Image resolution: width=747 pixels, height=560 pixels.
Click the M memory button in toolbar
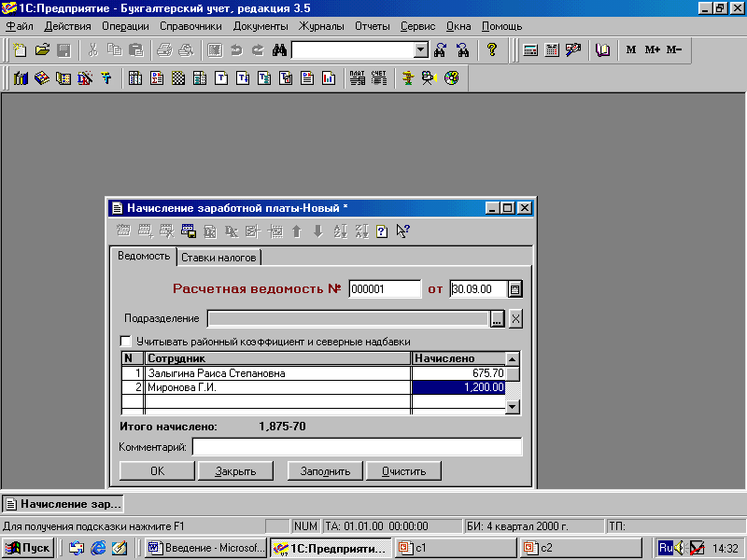[x=631, y=49]
